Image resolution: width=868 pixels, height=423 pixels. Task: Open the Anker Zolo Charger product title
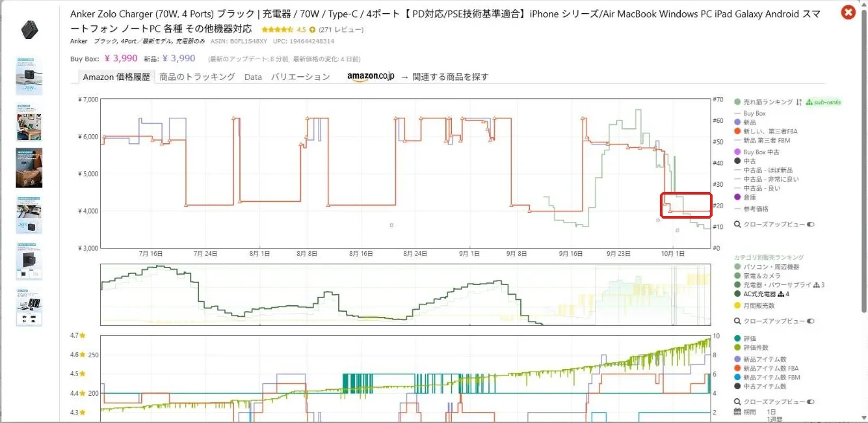445,21
